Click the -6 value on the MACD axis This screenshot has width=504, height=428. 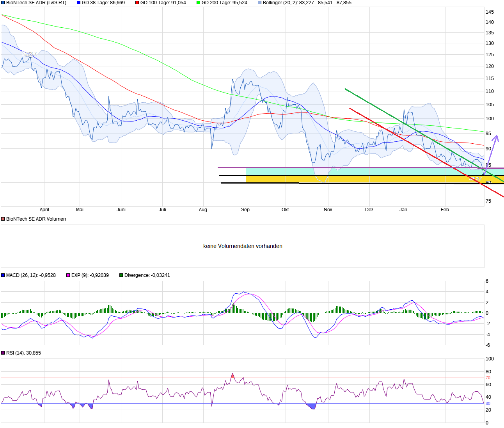(x=487, y=345)
